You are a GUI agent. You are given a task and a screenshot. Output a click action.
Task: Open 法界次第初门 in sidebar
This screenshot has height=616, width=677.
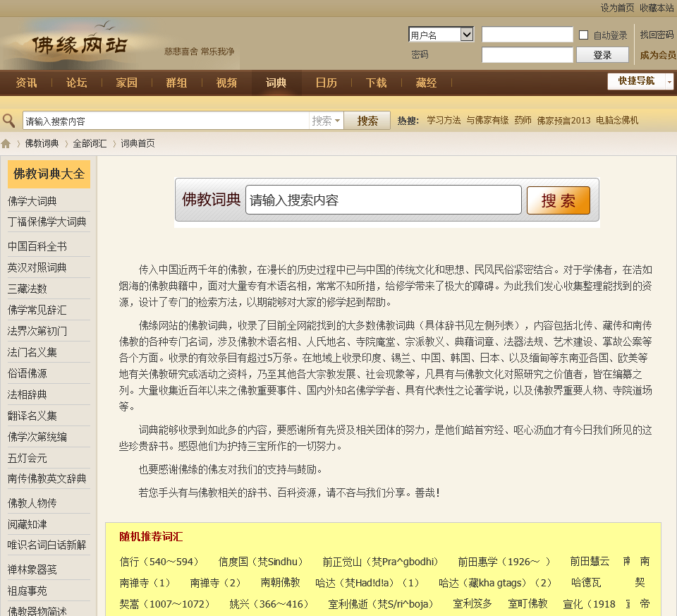click(x=37, y=331)
